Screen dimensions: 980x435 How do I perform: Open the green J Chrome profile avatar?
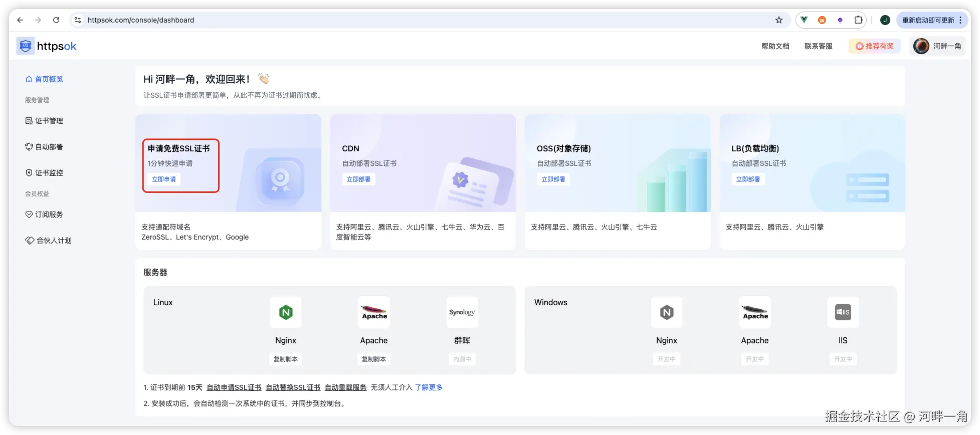pos(885,20)
